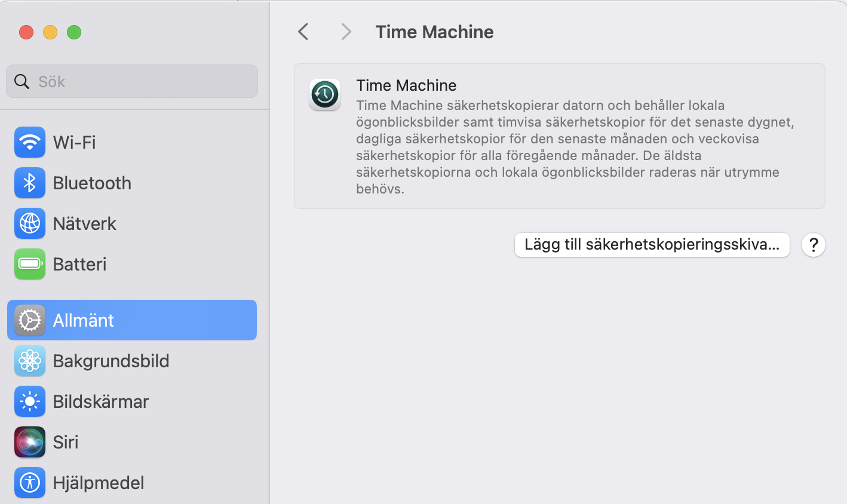847x504 pixels.
Task: Open Batteri via the battery icon
Action: (30, 264)
